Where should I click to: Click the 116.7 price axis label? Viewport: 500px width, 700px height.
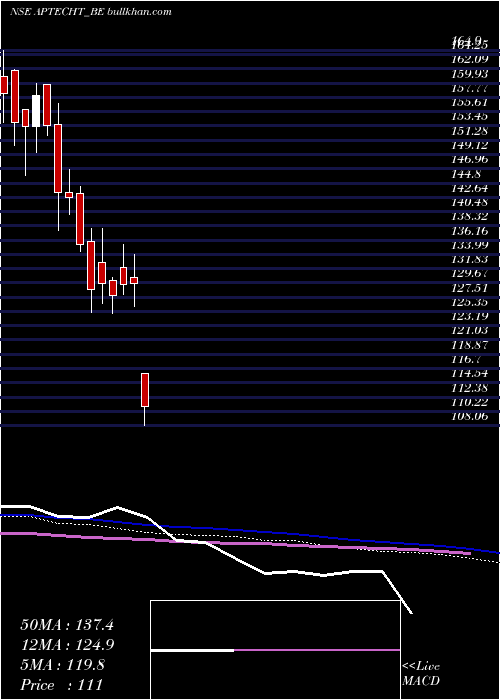click(x=467, y=359)
